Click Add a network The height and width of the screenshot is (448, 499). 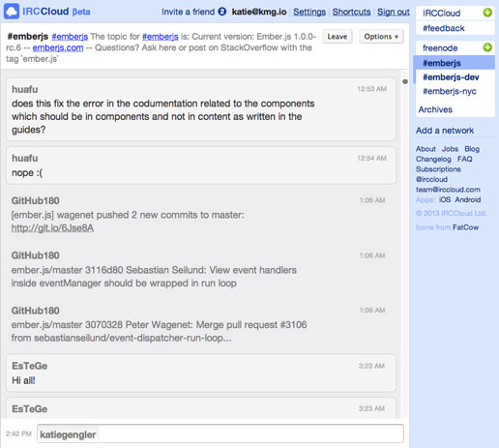[x=445, y=131]
